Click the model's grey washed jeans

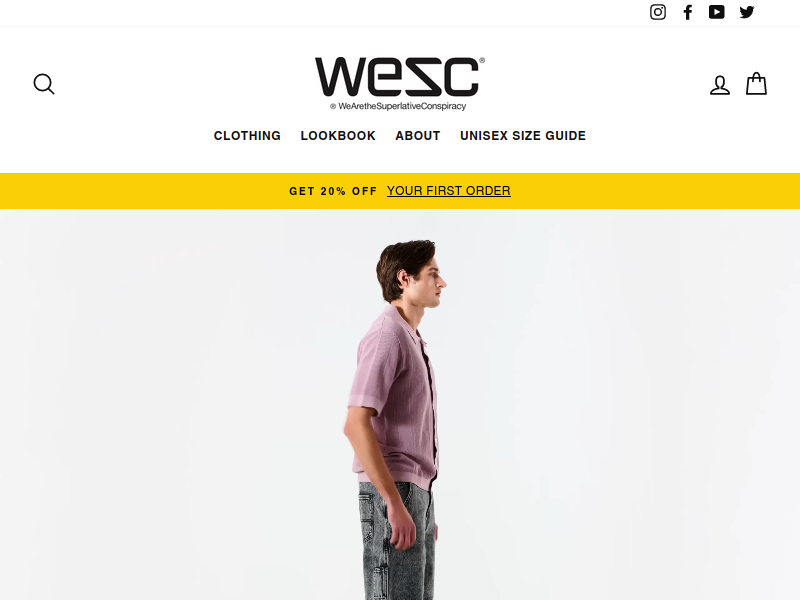coord(398,543)
